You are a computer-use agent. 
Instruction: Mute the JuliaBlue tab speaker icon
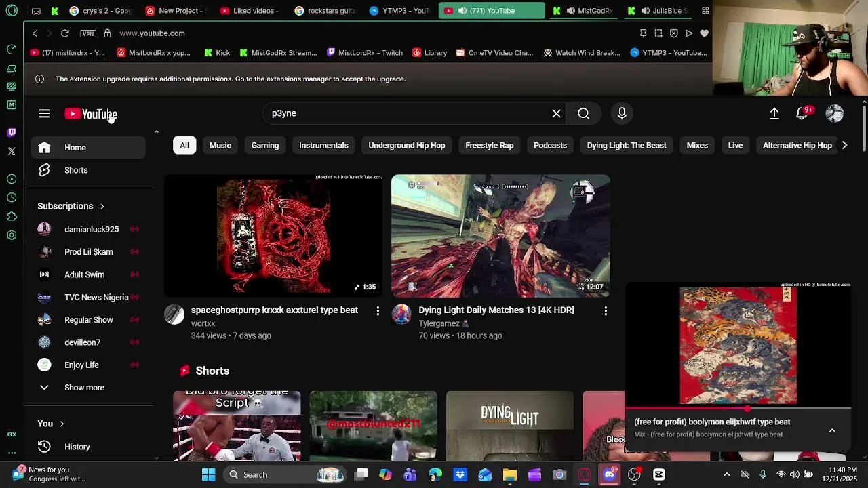pyautogui.click(x=646, y=11)
